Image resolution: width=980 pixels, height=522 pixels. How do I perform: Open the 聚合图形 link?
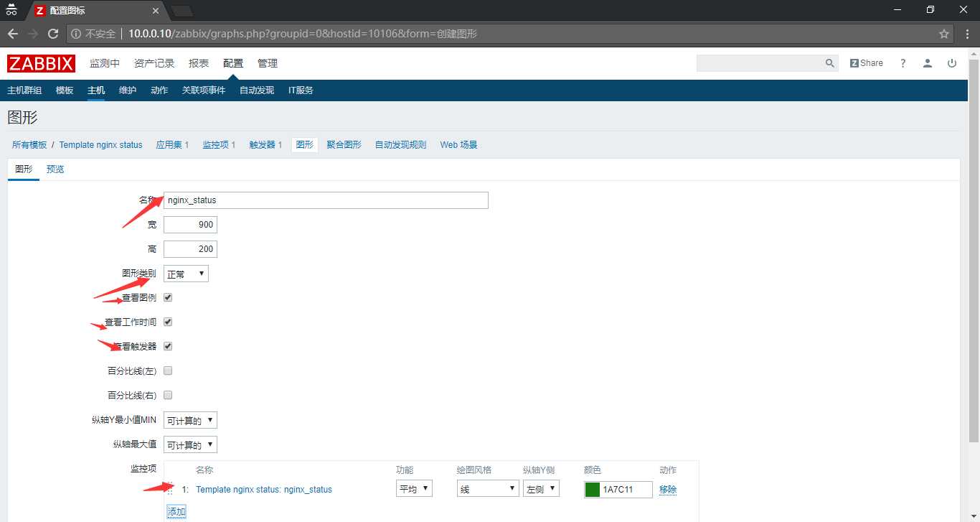[x=344, y=145]
